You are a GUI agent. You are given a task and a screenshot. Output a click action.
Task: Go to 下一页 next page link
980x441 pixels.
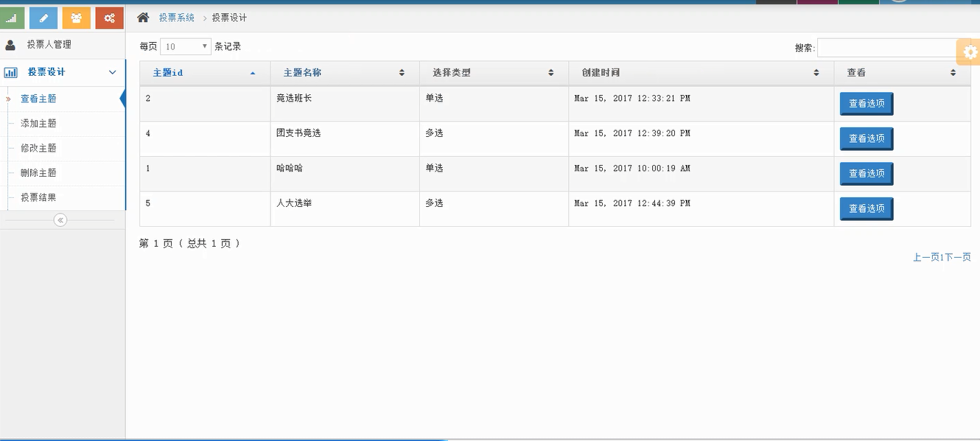click(x=957, y=257)
